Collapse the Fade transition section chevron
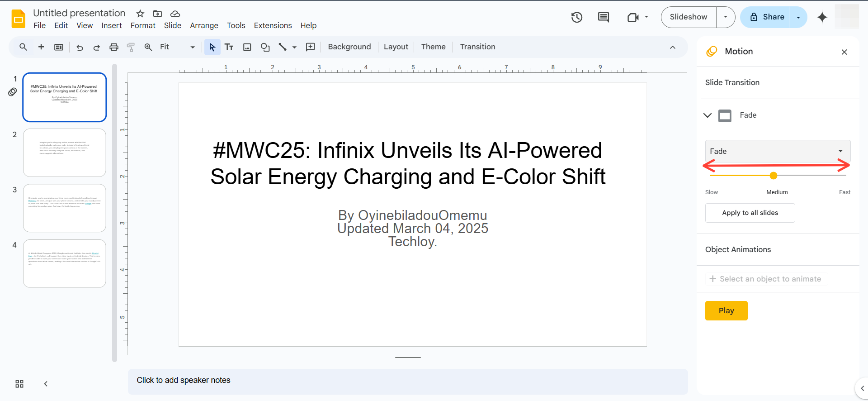 tap(708, 115)
